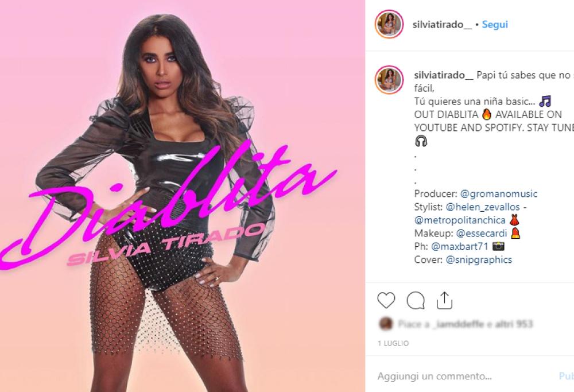Share the post with the share arrow icon
The width and height of the screenshot is (574, 392).
click(444, 301)
